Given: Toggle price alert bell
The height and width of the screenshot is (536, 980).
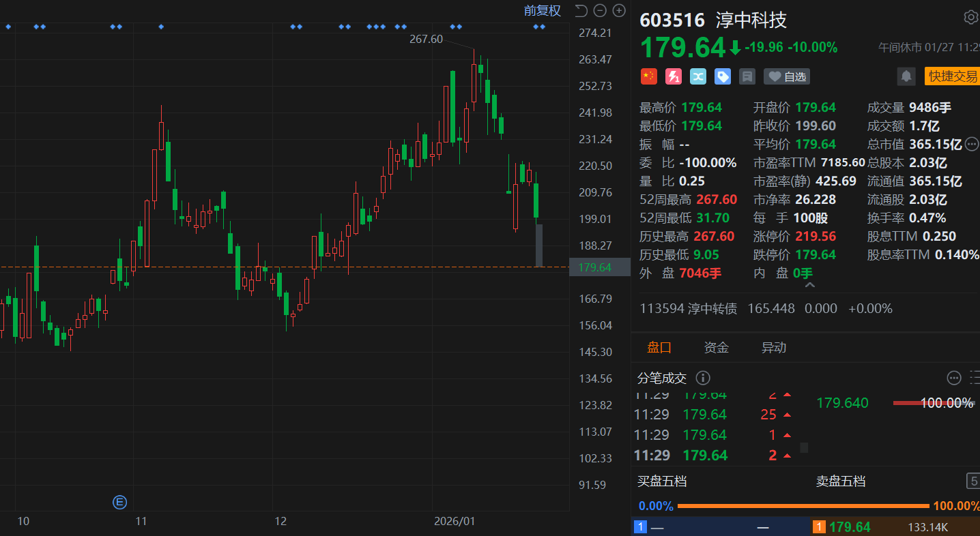Looking at the screenshot, I should click(x=906, y=76).
